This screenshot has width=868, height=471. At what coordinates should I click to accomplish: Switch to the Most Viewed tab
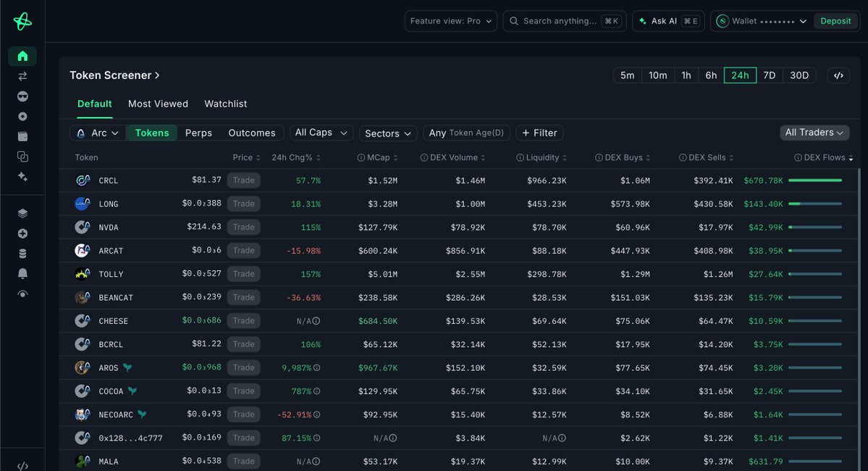pos(158,104)
